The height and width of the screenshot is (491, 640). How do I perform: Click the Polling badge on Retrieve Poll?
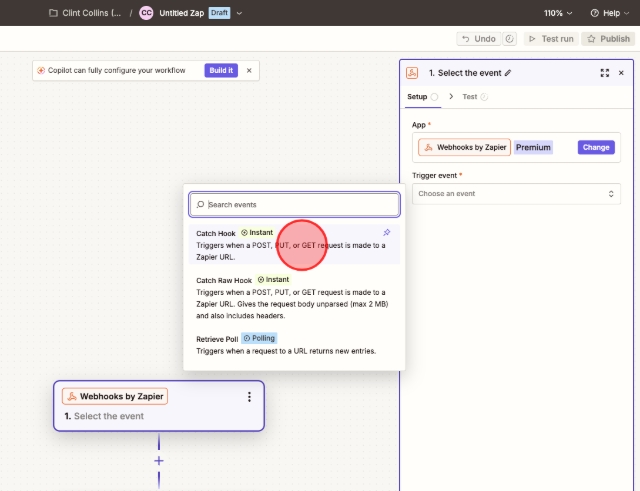coord(259,338)
